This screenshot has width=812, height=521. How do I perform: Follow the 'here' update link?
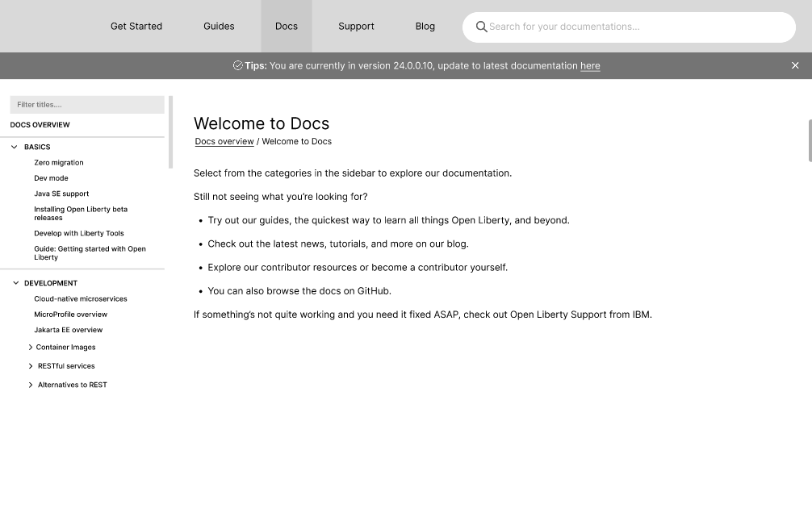pyautogui.click(x=590, y=65)
